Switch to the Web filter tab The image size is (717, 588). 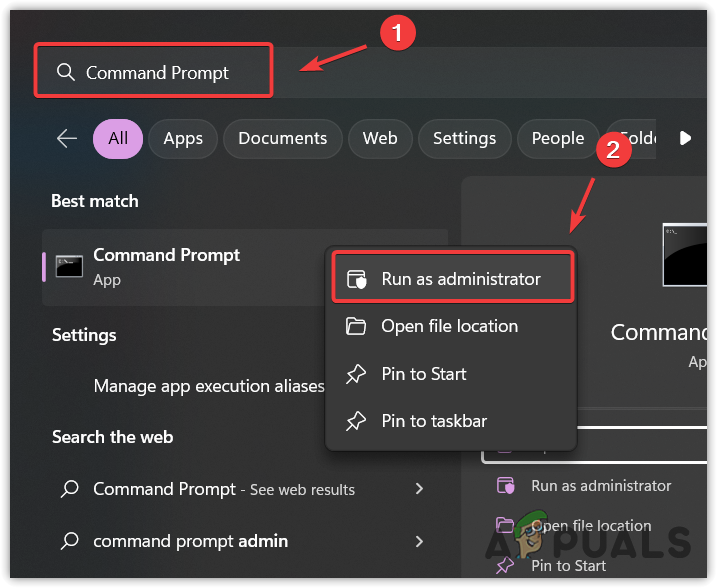[380, 139]
